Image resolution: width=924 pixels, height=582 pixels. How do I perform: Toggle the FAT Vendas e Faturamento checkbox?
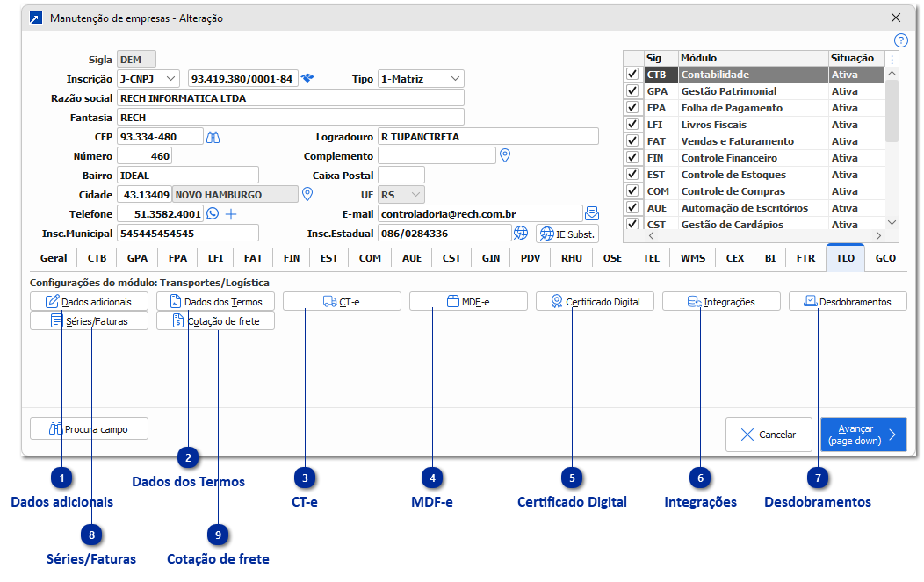[x=632, y=140]
